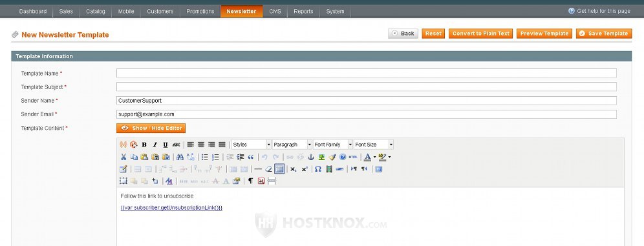
Task: Click the Preview Template button
Action: tap(544, 34)
